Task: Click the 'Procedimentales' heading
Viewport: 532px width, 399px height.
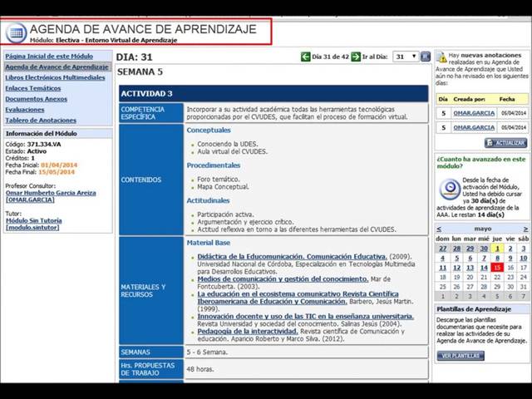Action: [214, 165]
